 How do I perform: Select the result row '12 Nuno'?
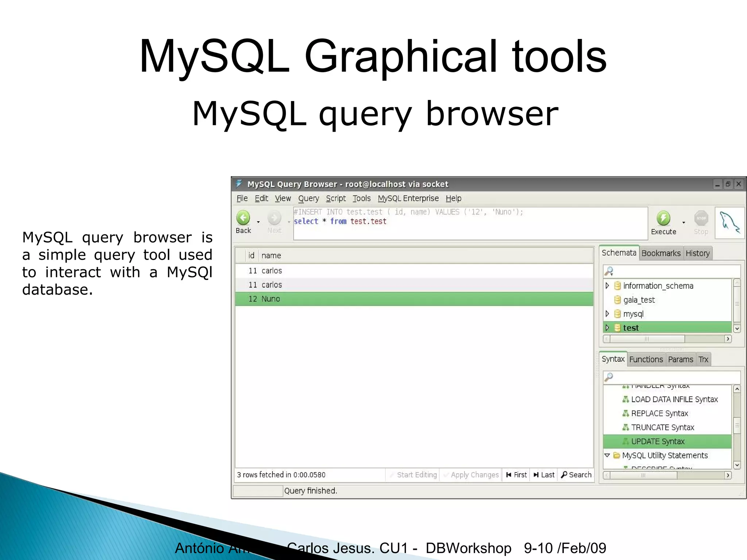[414, 299]
